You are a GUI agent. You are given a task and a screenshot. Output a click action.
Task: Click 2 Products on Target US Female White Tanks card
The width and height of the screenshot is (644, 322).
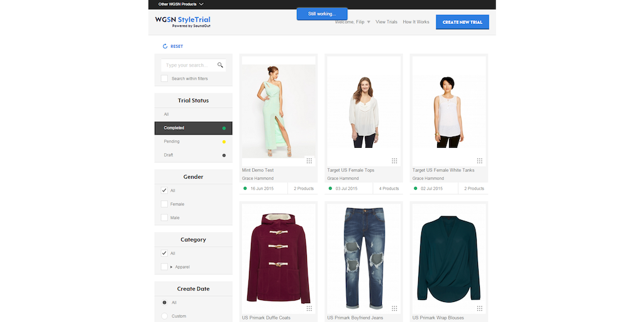(x=474, y=189)
